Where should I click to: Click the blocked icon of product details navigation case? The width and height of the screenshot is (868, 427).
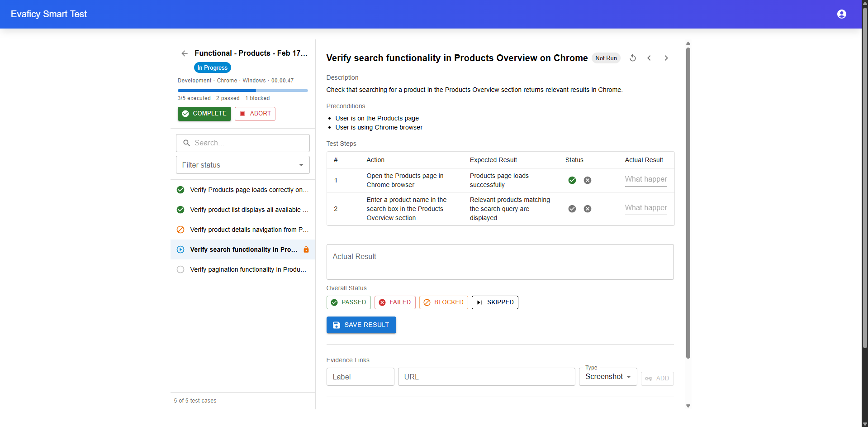[x=180, y=230]
